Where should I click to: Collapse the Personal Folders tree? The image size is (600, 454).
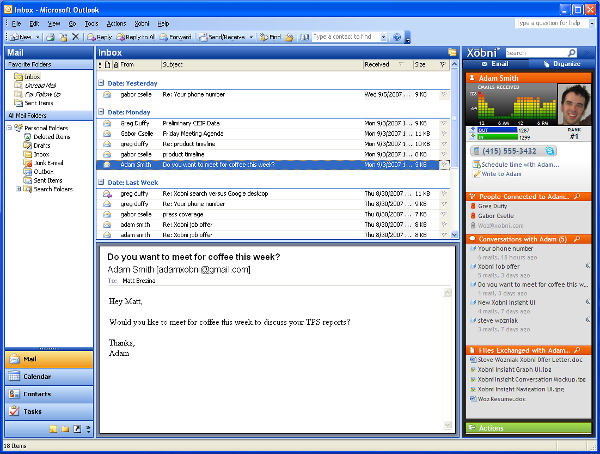pyautogui.click(x=9, y=128)
